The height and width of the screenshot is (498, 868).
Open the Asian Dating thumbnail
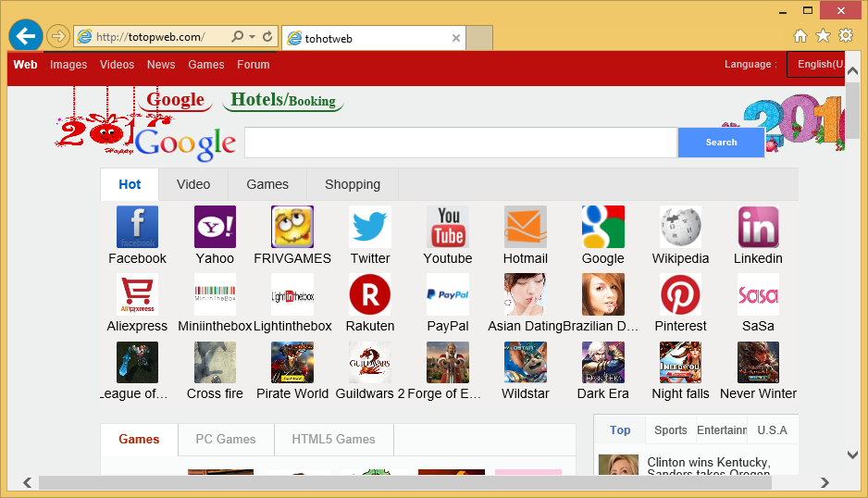[526, 294]
